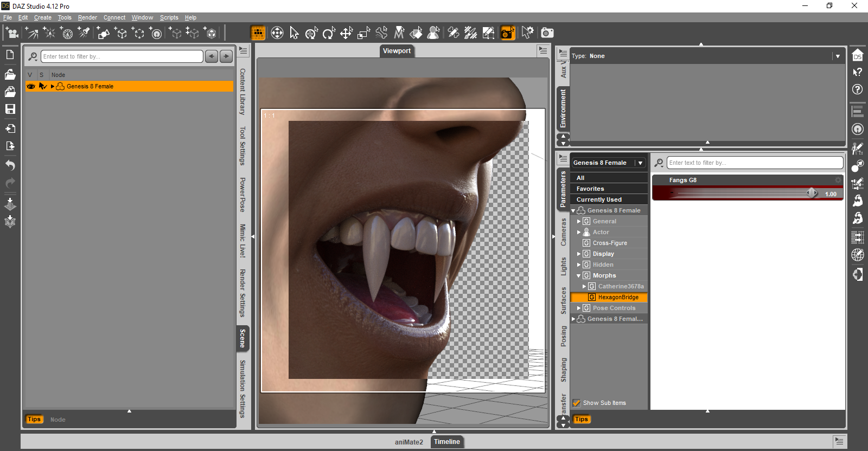Switch to the Cameras tab
This screenshot has width=868, height=451.
click(x=563, y=232)
